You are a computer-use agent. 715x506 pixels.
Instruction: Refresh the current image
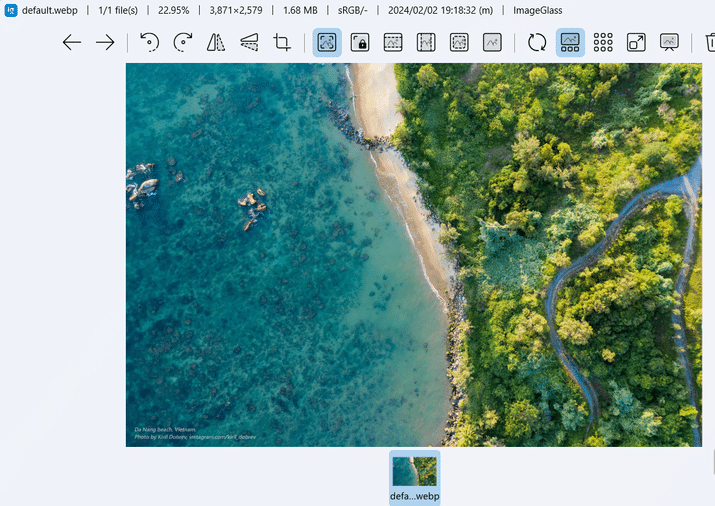pos(537,42)
